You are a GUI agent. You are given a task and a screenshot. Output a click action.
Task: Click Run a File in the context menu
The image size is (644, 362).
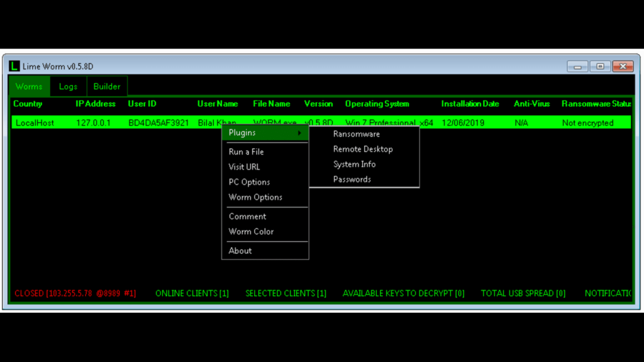[x=246, y=151]
